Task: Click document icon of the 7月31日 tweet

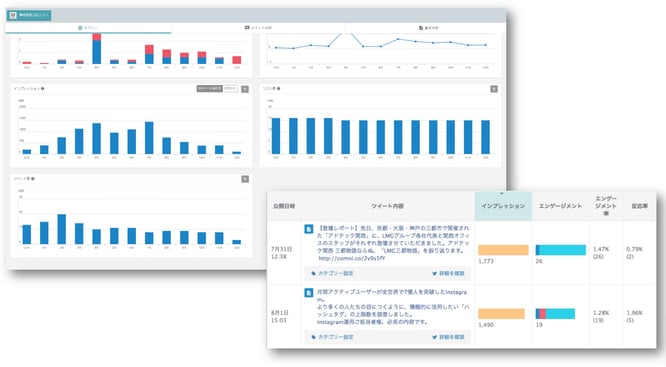Action: coord(309,229)
